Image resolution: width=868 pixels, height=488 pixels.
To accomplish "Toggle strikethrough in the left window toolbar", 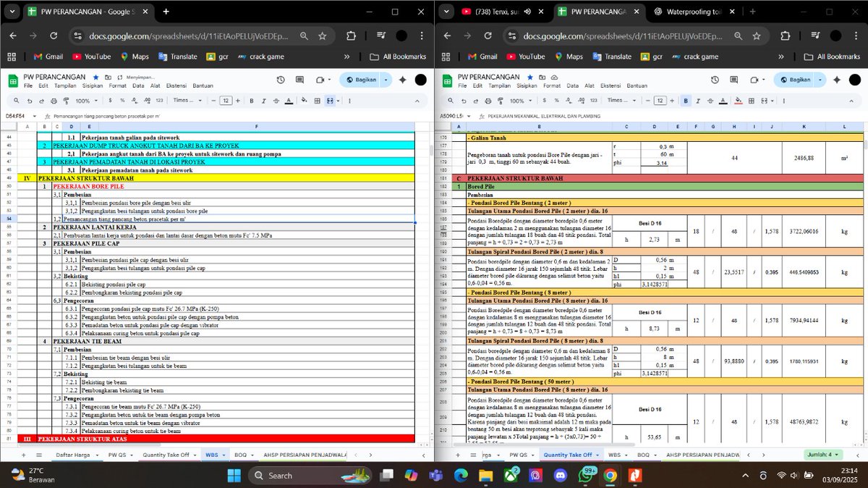I will (x=276, y=101).
